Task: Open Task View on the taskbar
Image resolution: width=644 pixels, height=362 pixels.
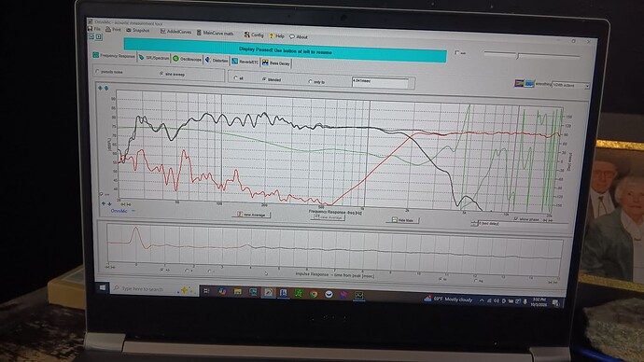Action: click(206, 291)
